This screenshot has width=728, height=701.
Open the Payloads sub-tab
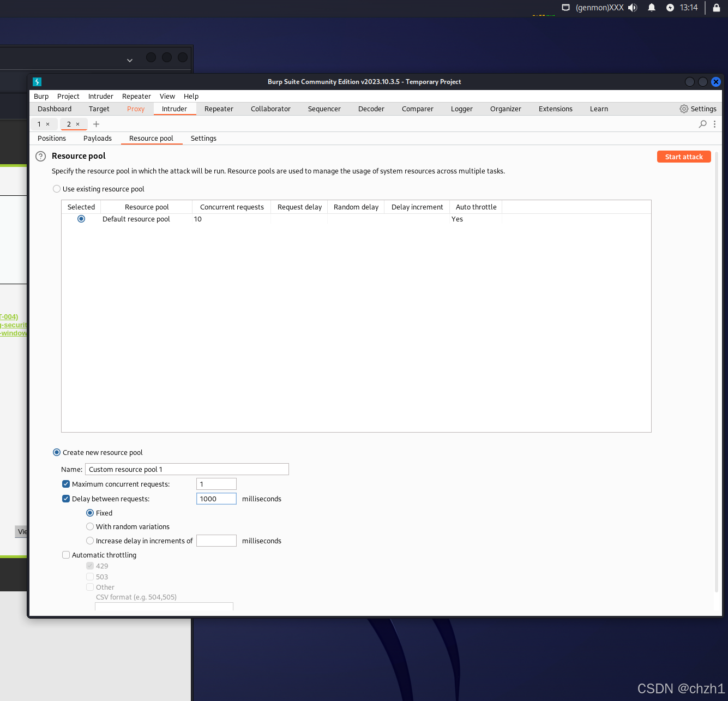tap(98, 139)
